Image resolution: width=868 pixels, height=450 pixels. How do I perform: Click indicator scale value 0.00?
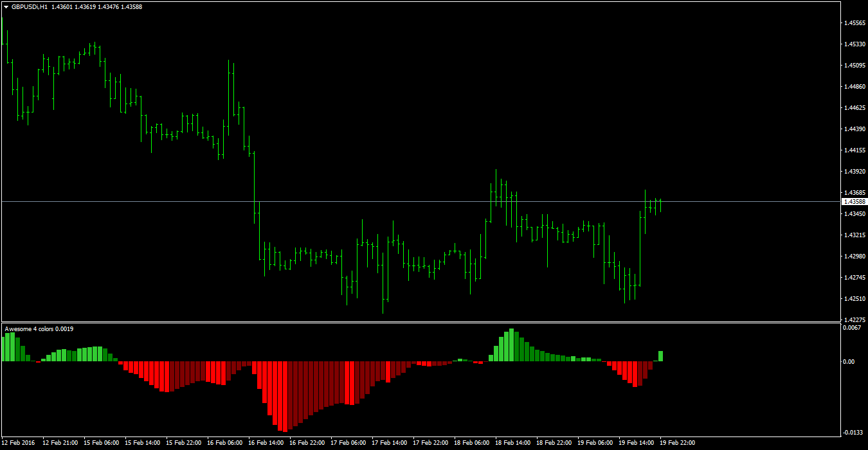[849, 362]
